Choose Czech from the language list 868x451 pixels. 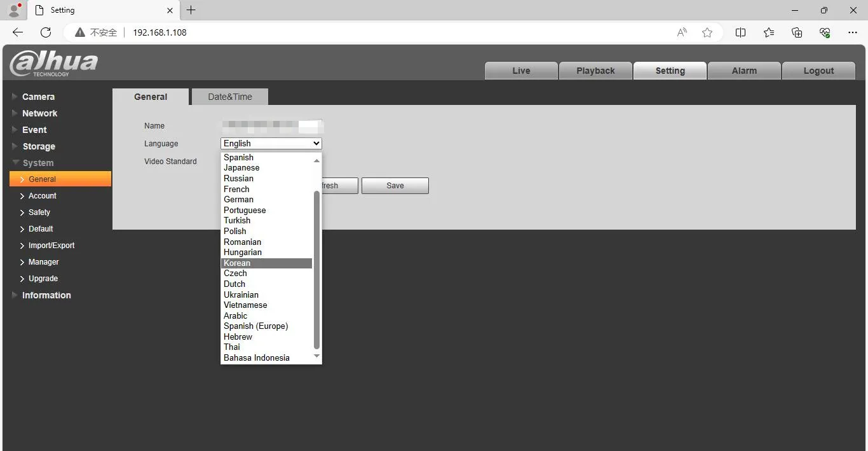[267, 274]
